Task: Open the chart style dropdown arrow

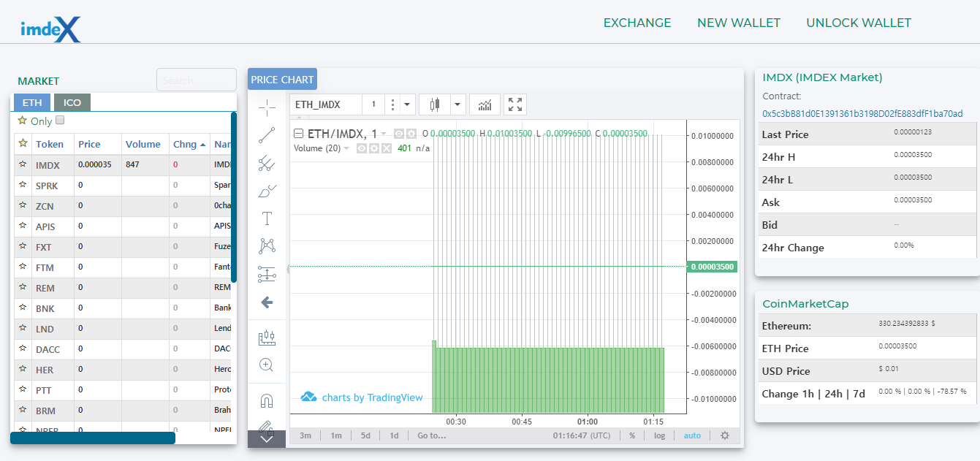Action: pos(458,104)
